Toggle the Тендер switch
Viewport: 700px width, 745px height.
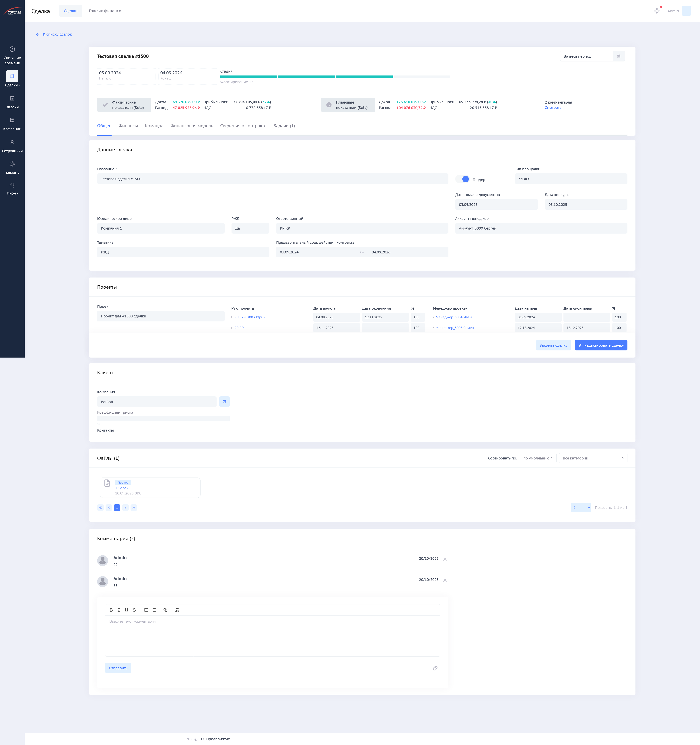[462, 179]
